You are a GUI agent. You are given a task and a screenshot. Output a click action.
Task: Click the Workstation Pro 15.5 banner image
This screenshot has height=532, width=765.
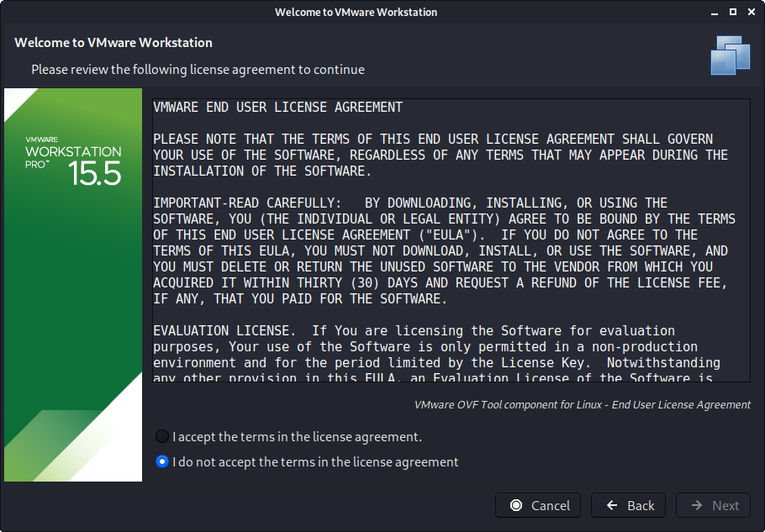click(73, 284)
